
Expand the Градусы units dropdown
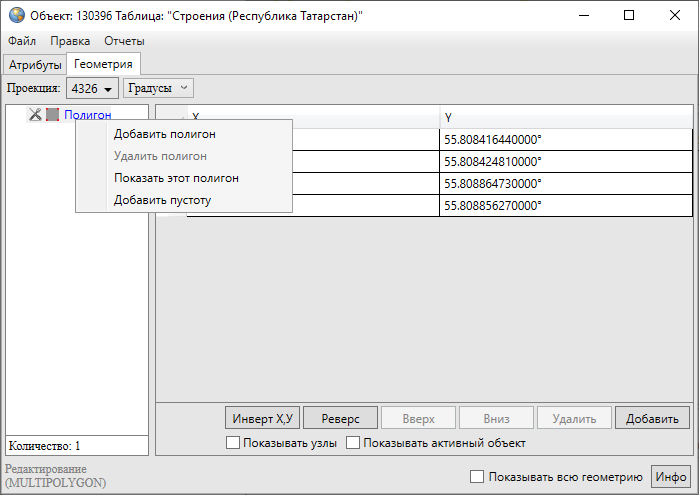point(158,88)
